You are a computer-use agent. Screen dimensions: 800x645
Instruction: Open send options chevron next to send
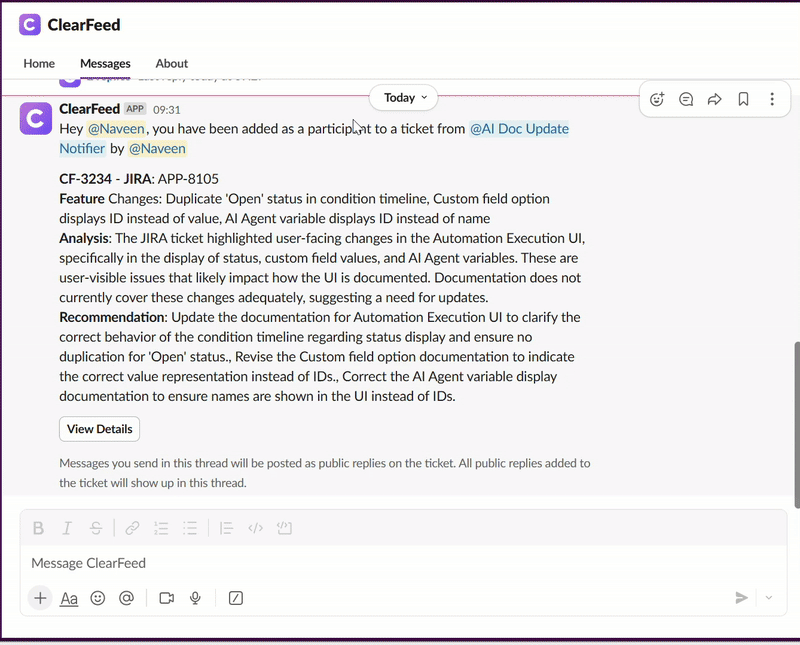click(x=769, y=598)
